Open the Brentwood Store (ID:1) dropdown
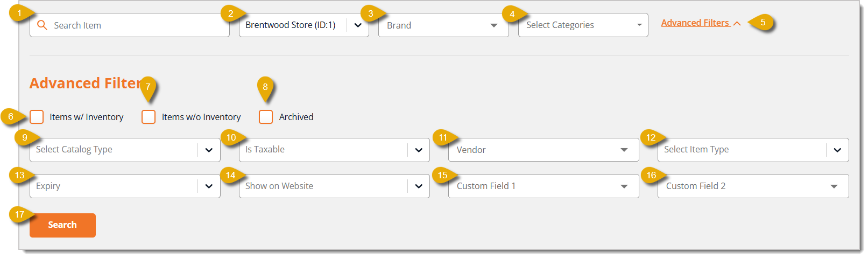 coord(304,25)
